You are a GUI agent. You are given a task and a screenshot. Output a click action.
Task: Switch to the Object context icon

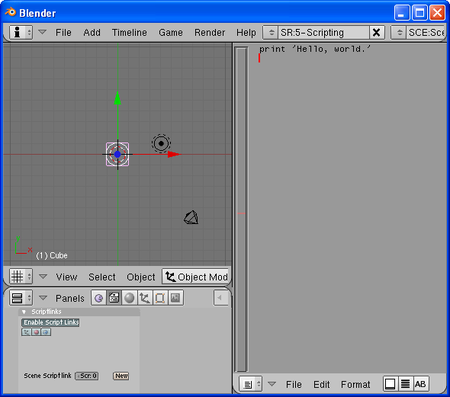tap(145, 298)
